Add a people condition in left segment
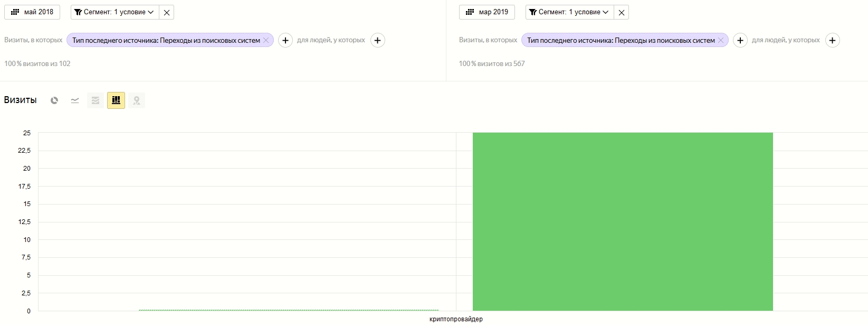Screen dimensions: 868x325 [x=377, y=40]
